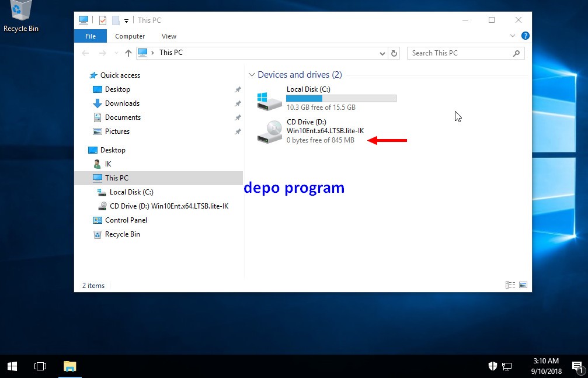Open Task View on the taskbar
This screenshot has height=378, width=588.
tap(40, 366)
